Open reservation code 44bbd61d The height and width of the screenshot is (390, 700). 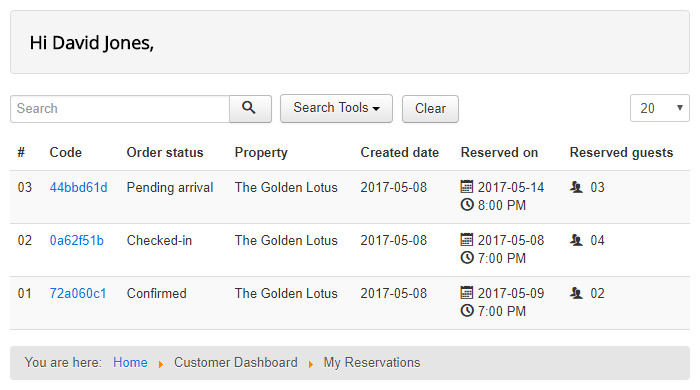79,187
